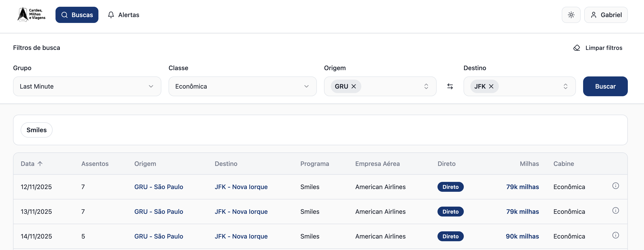Expand the Destino airport selector arrows

[x=565, y=86]
